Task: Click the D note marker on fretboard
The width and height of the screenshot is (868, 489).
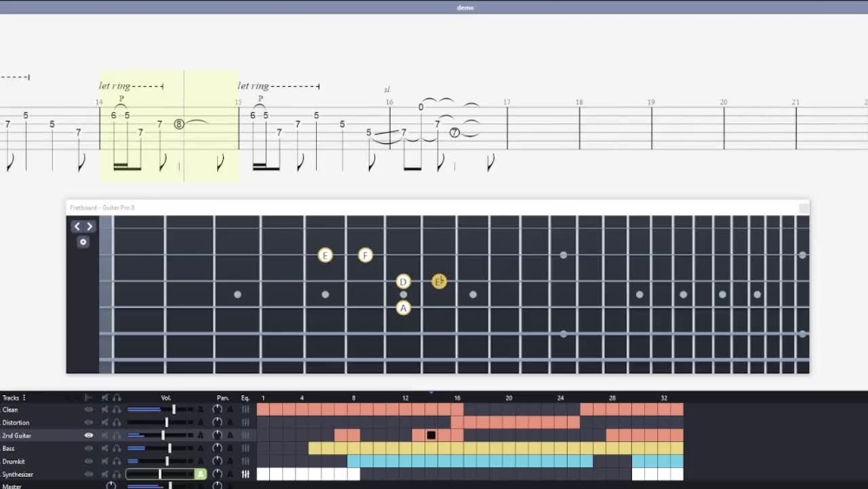Action: (403, 281)
